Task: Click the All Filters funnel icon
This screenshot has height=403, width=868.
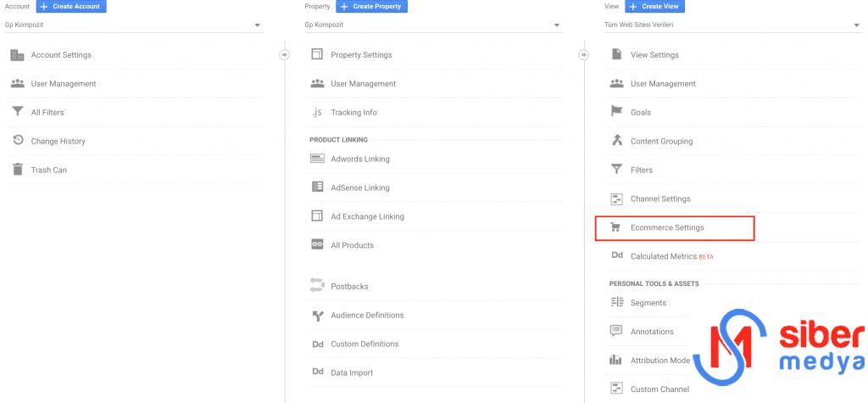Action: 18,112
